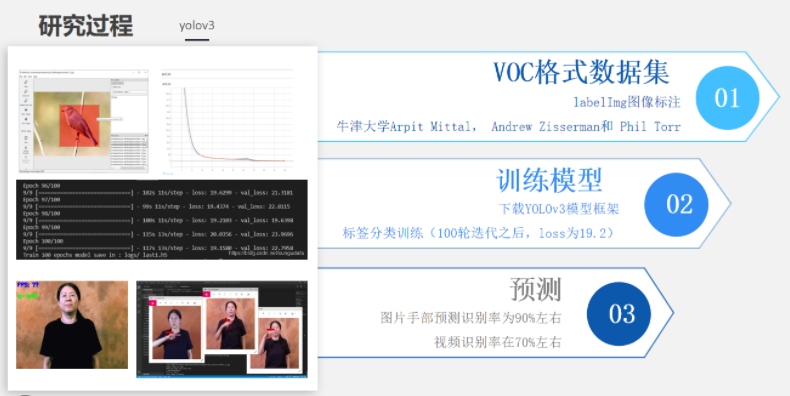Viewport: 790px width, 396px height.
Task: Click the training epoch terminal log image
Action: tap(162, 220)
